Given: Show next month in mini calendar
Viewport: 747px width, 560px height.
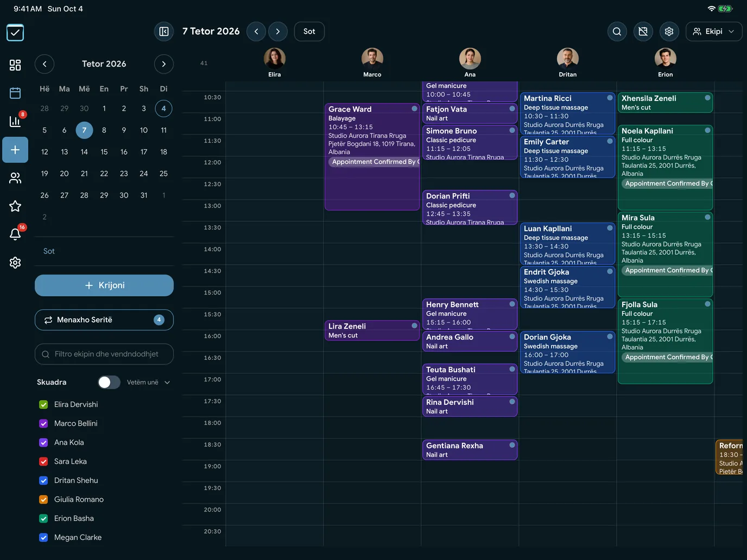Looking at the screenshot, I should (164, 64).
